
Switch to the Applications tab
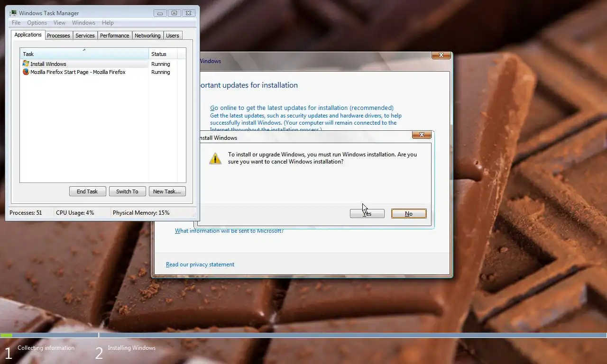[28, 35]
